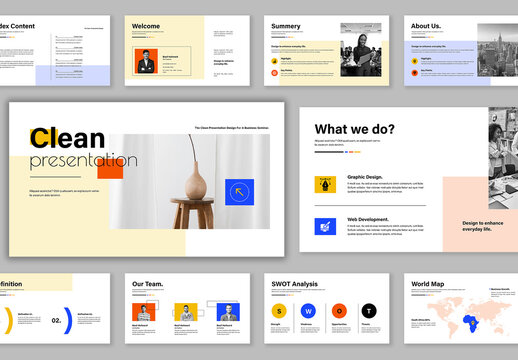This screenshot has width=518, height=360.
Task: Click the woman photo on Summery slide
Action: pos(361,50)
